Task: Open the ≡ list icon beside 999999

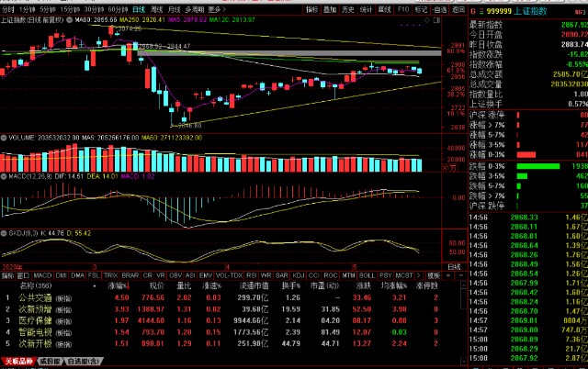Action: coord(481,11)
